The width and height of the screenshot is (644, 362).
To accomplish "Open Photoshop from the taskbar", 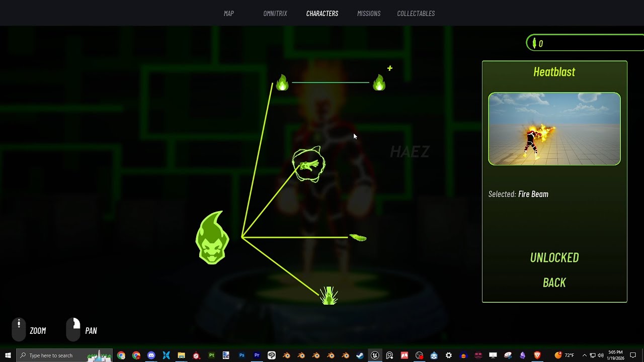I will tap(242, 355).
